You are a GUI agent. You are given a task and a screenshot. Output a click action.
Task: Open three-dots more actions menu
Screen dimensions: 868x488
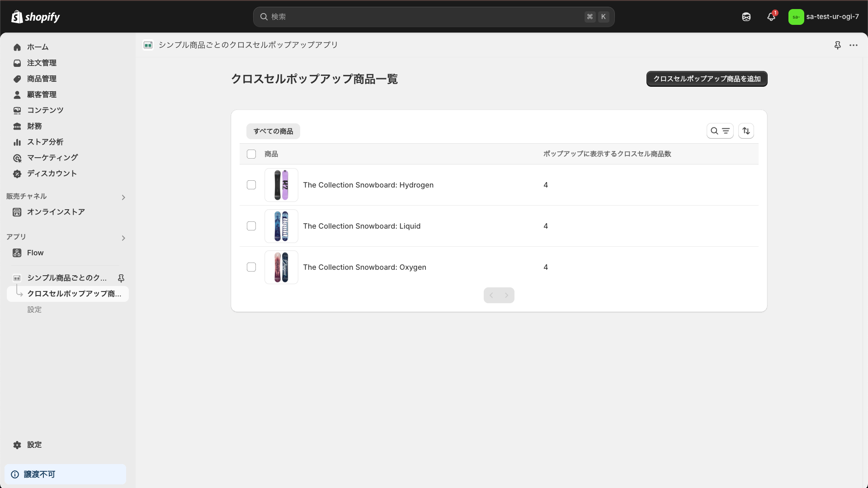pos(854,45)
